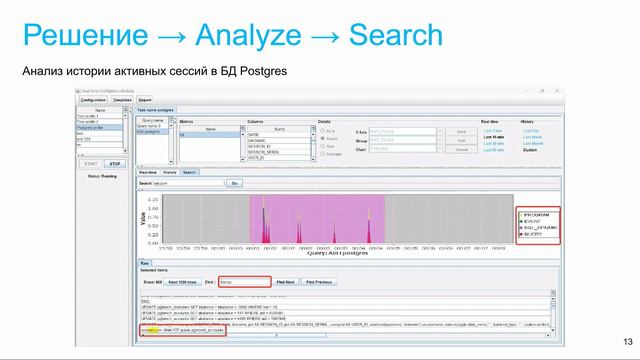
Task: Select the Last 30 min real-time range
Action: 493,144
